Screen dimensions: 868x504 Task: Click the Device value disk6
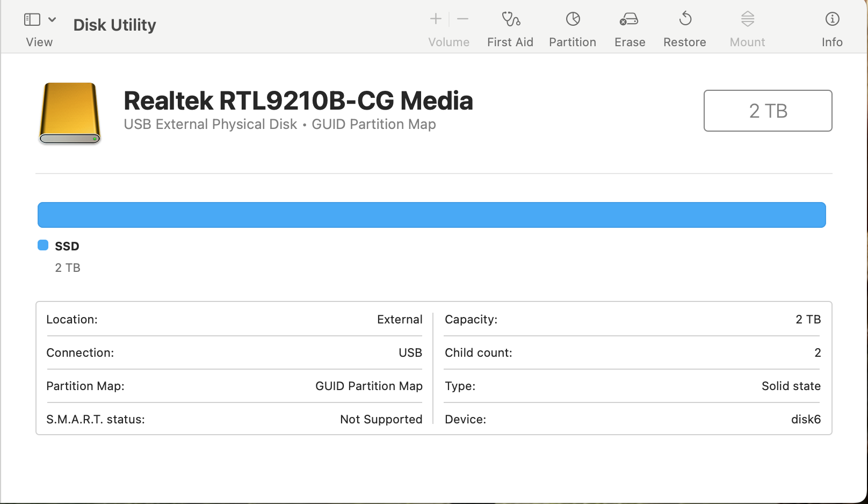point(806,419)
